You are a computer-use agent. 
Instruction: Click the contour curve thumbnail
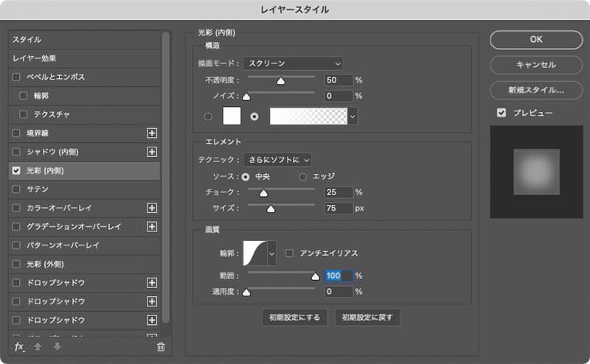[255, 253]
